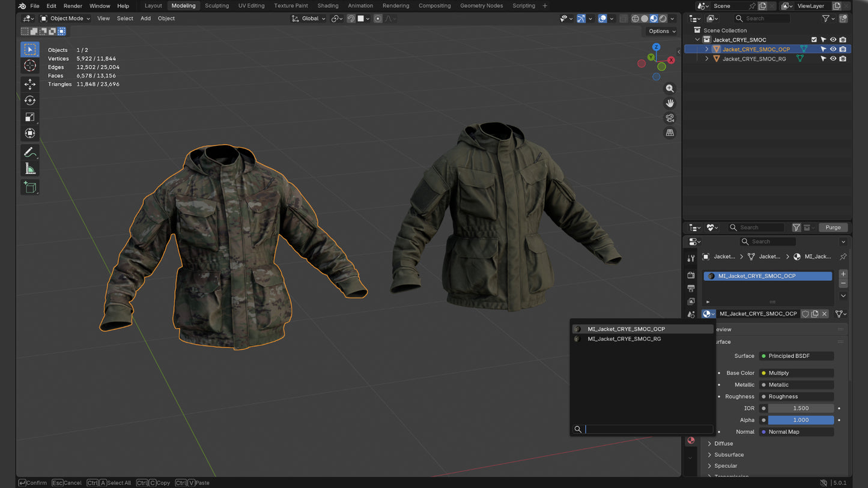Unlink material with the X icon
The width and height of the screenshot is (868, 488).
coord(825,314)
